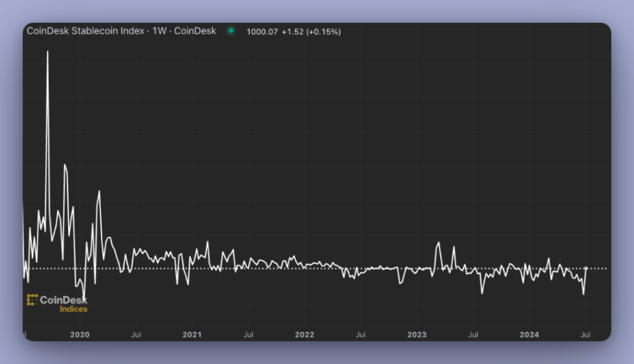634x364 pixels.
Task: Select the 2023 label on time axis
Action: [417, 335]
